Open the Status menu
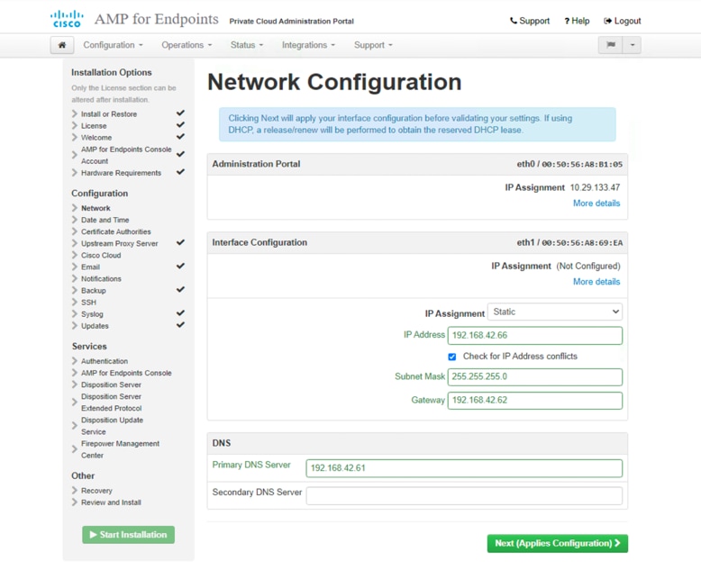Viewport: 701px width, 588px height. pos(247,45)
